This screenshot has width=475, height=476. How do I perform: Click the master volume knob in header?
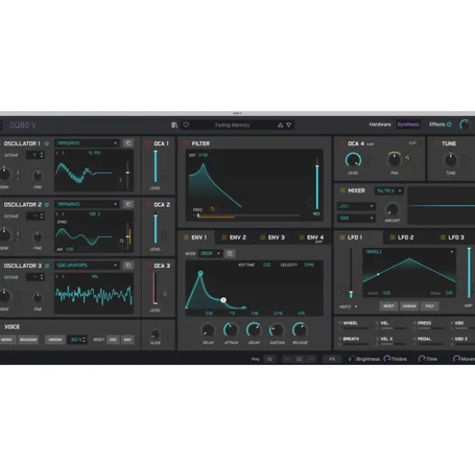point(465,124)
